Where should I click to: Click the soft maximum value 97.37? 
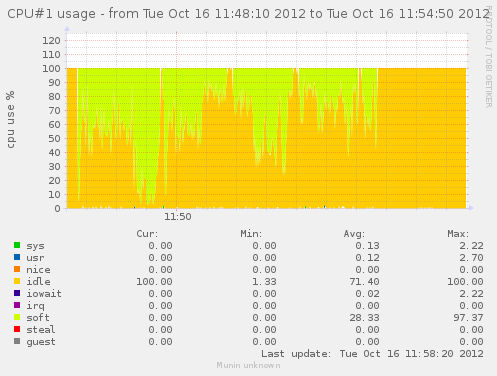click(468, 318)
